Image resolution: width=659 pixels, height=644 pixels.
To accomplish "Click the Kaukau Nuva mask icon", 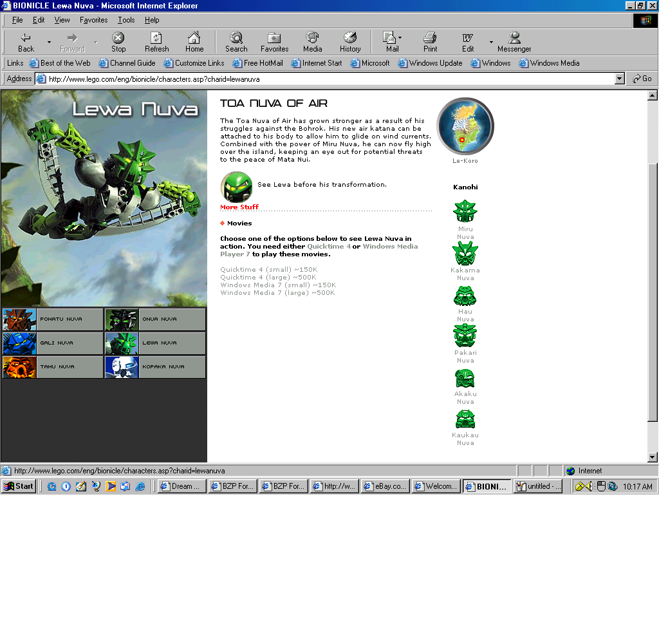I will pyautogui.click(x=465, y=419).
